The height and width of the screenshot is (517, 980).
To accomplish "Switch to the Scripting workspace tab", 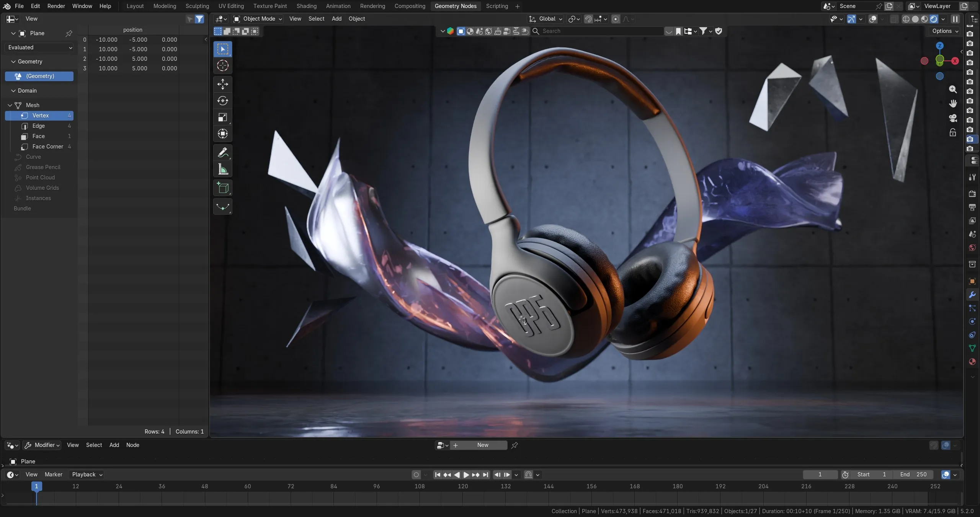I will [x=497, y=6].
